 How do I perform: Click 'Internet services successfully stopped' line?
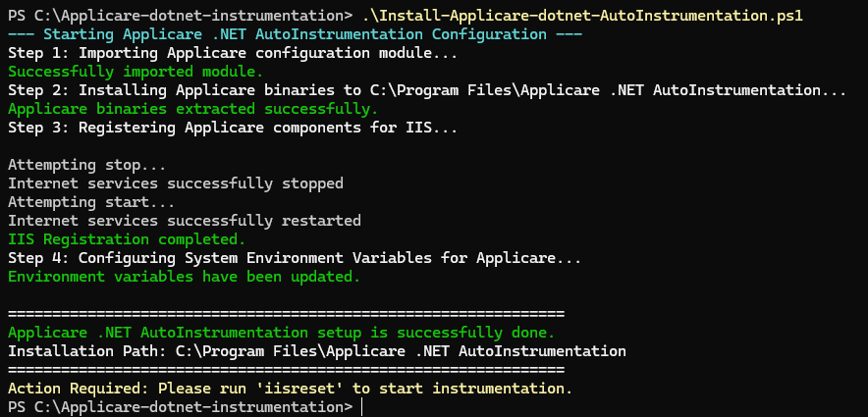point(176,183)
